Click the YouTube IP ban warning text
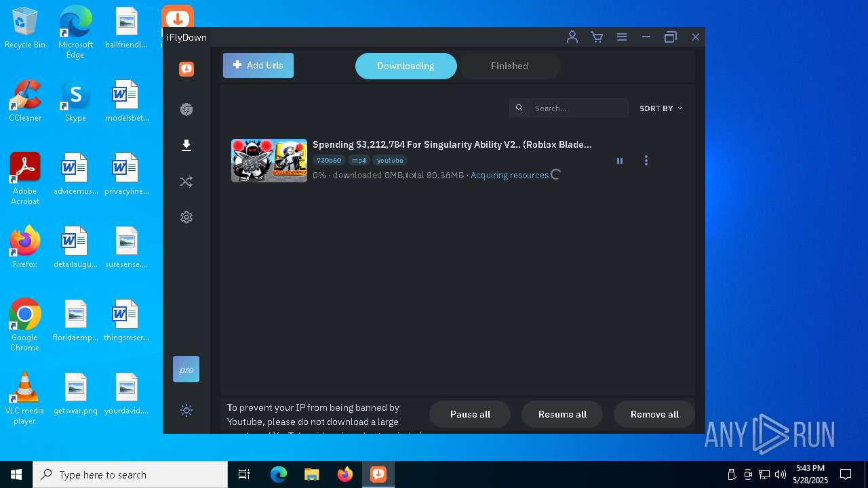Image resolution: width=868 pixels, height=488 pixels. tap(324, 419)
